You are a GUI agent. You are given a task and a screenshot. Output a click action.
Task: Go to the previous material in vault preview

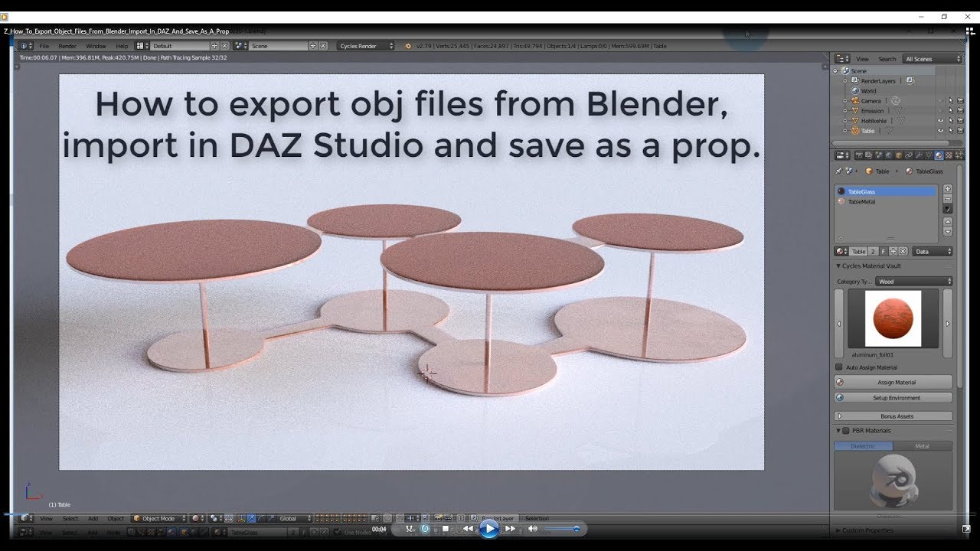click(838, 324)
